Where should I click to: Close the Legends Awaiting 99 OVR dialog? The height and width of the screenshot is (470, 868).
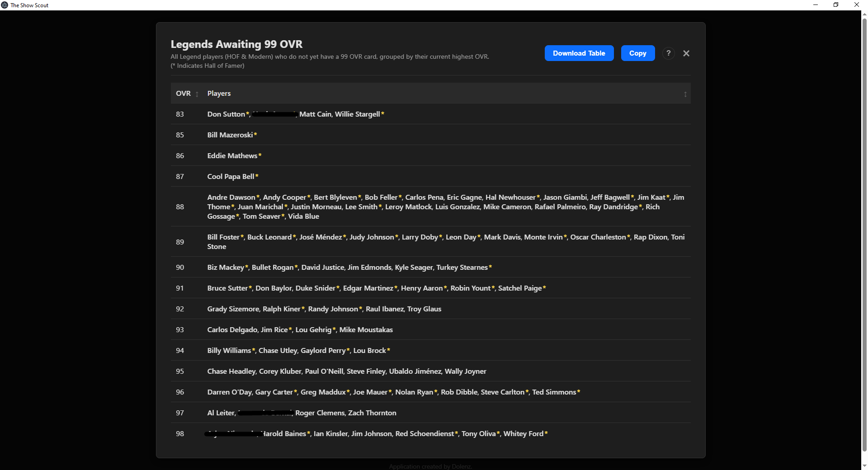[686, 53]
